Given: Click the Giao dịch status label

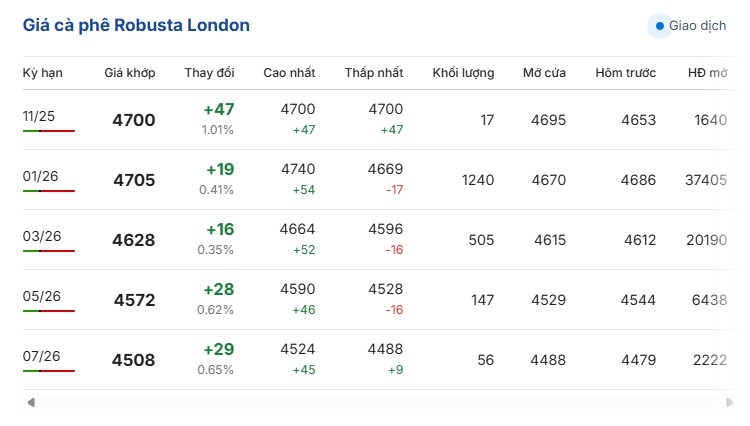Looking at the screenshot, I should (x=697, y=26).
